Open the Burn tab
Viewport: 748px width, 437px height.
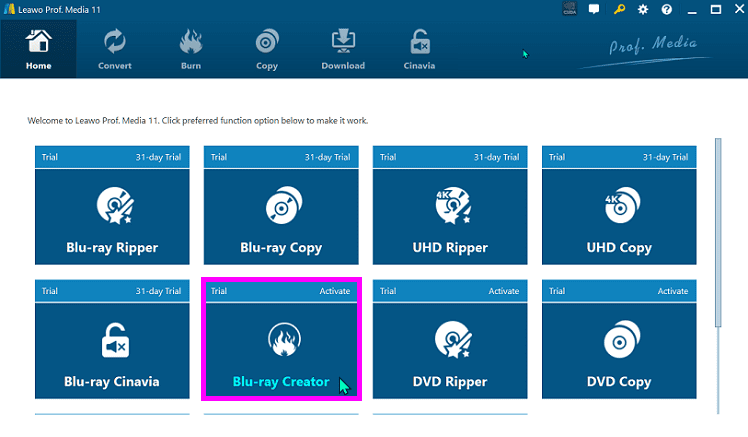pos(191,49)
